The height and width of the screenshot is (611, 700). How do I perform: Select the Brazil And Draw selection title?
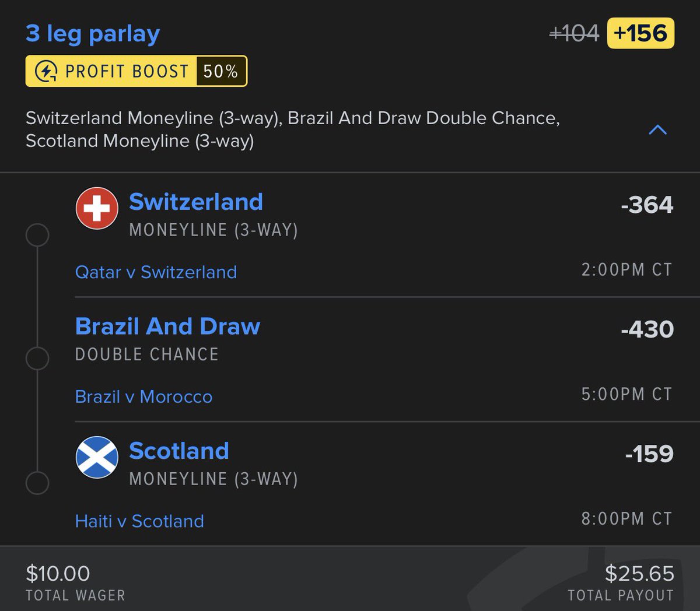[167, 326]
